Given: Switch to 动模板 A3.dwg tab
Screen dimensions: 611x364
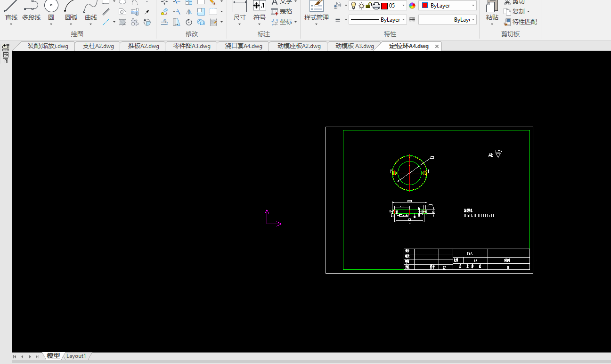Looking at the screenshot, I should click(x=355, y=46).
